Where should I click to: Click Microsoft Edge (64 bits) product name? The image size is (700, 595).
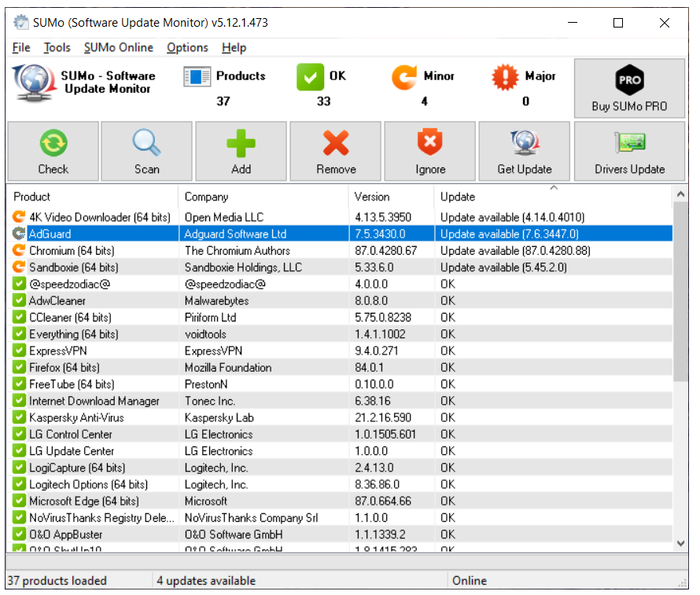coord(84,501)
